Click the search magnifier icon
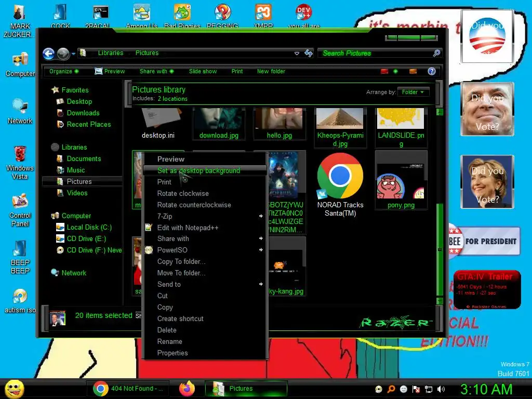Viewport: 532px width, 399px height. pos(436,53)
